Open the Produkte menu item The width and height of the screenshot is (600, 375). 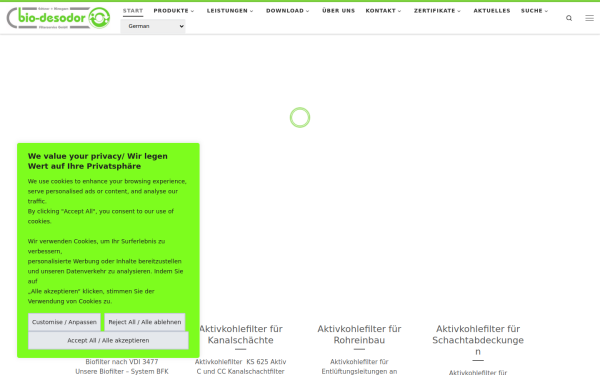click(171, 11)
